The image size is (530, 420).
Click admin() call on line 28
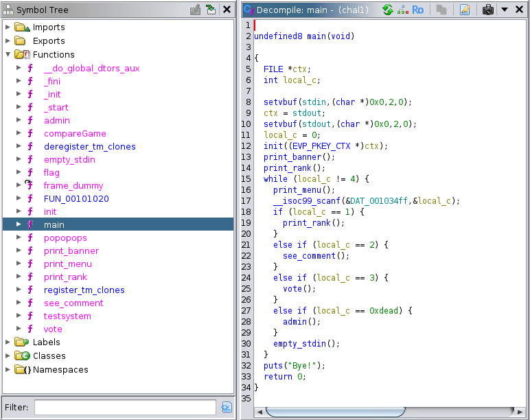[x=301, y=322]
